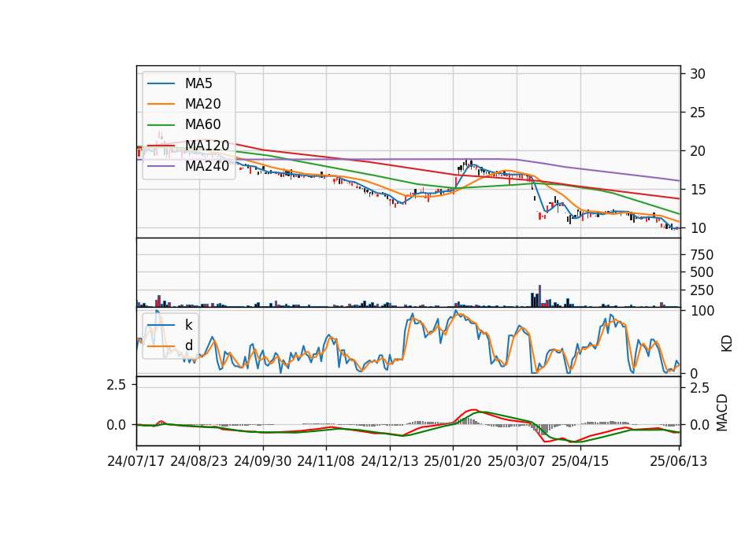Click the MA20 legend label

coord(202,104)
